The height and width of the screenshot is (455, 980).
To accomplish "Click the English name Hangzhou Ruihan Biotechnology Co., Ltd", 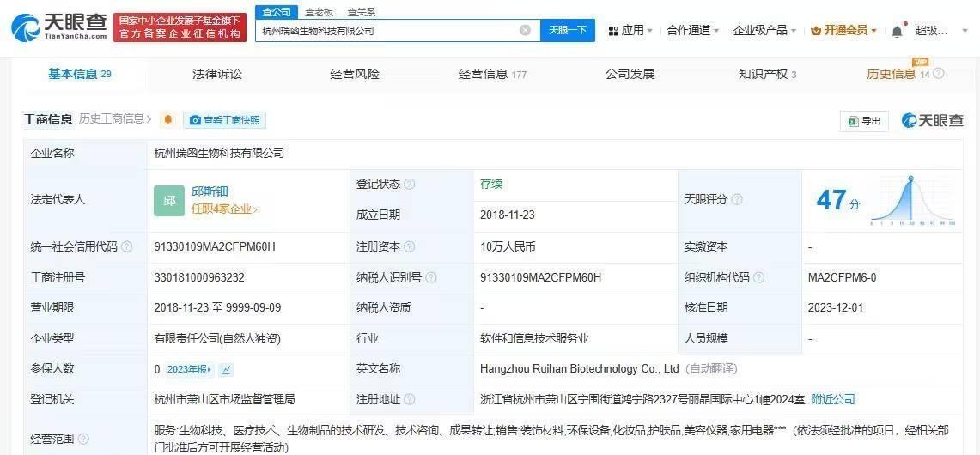I will tap(580, 369).
